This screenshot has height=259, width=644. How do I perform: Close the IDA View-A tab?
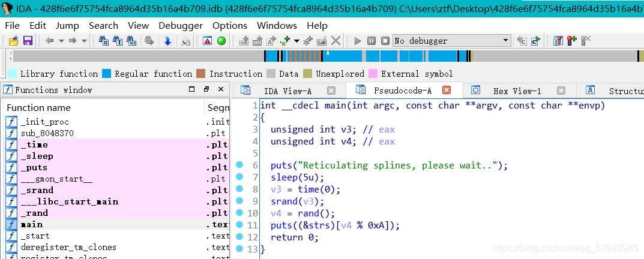coord(331,91)
